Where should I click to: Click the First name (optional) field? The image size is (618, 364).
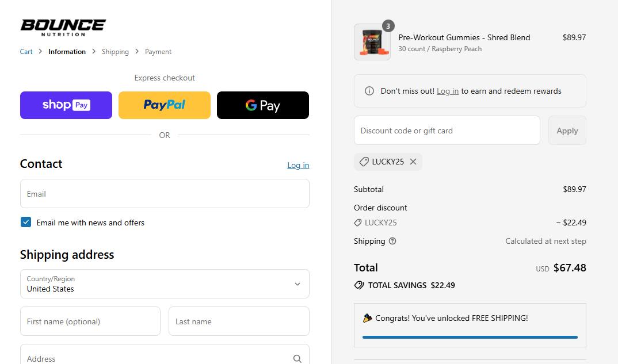90,321
